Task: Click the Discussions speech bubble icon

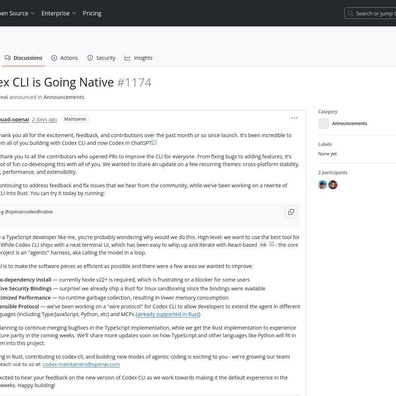Action: [8, 58]
